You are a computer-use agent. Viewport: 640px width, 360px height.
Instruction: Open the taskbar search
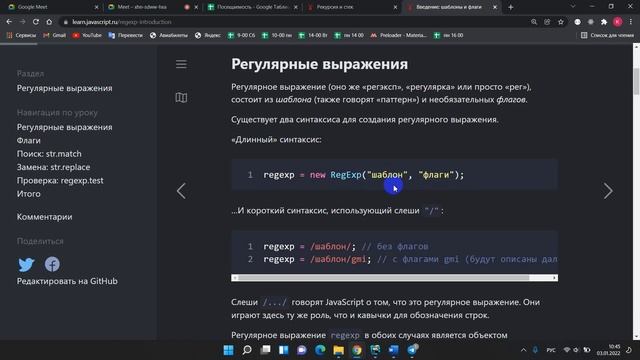click(x=247, y=350)
